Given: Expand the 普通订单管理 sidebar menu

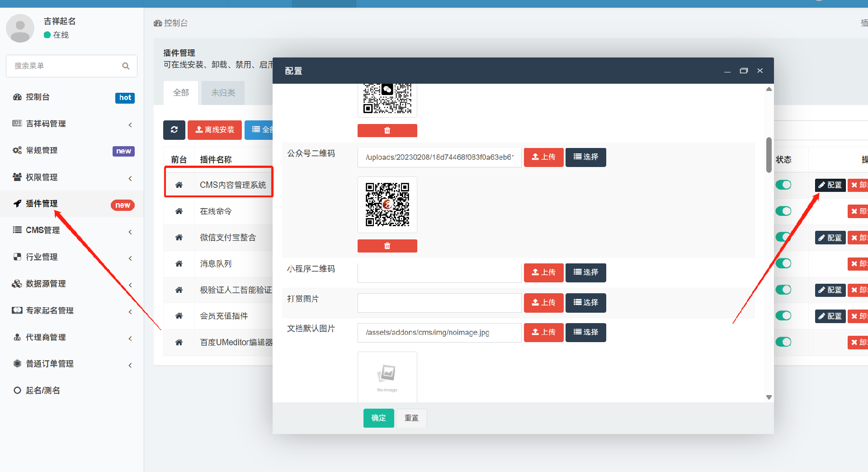Looking at the screenshot, I should pos(72,364).
